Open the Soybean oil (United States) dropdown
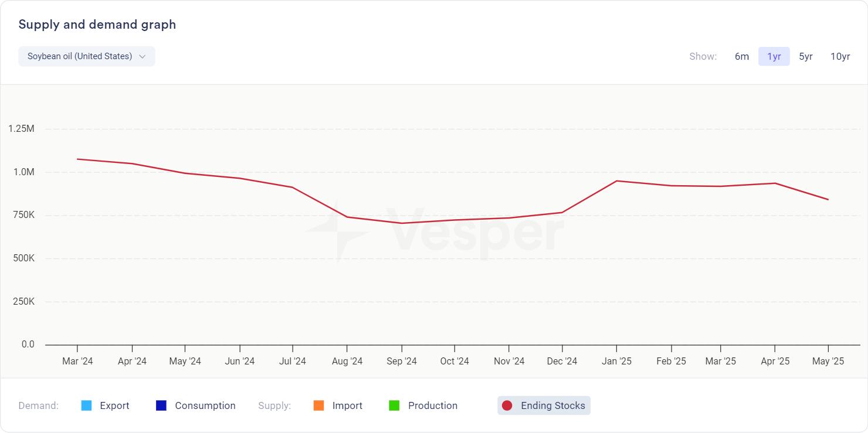Image resolution: width=868 pixels, height=433 pixels. click(80, 56)
